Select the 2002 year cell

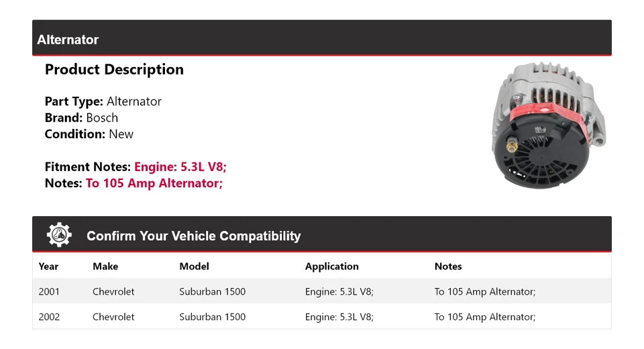point(49,317)
